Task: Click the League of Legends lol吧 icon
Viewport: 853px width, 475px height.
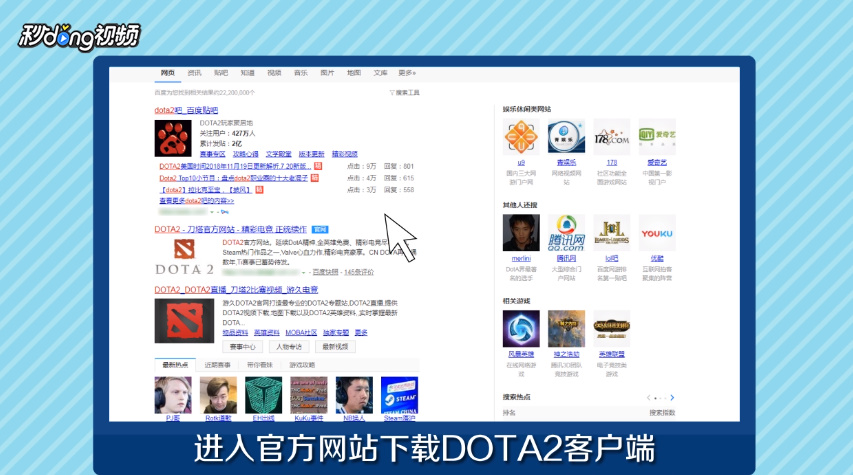Action: (611, 233)
